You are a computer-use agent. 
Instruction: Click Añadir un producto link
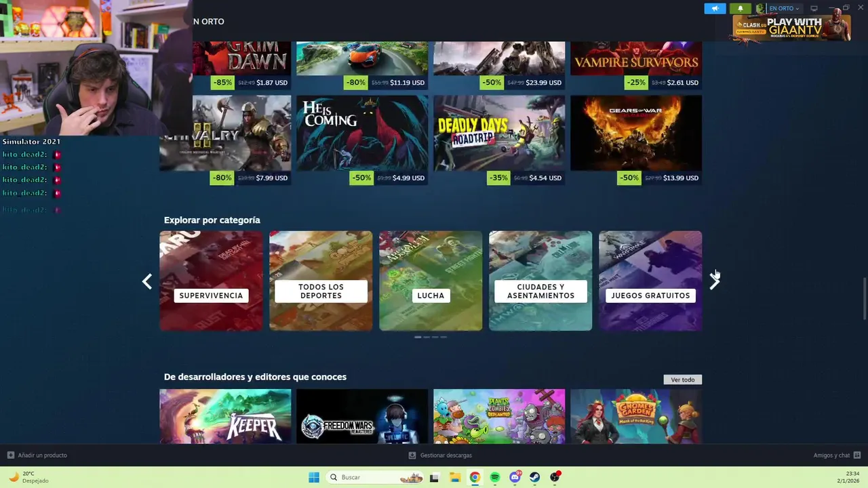(42, 455)
